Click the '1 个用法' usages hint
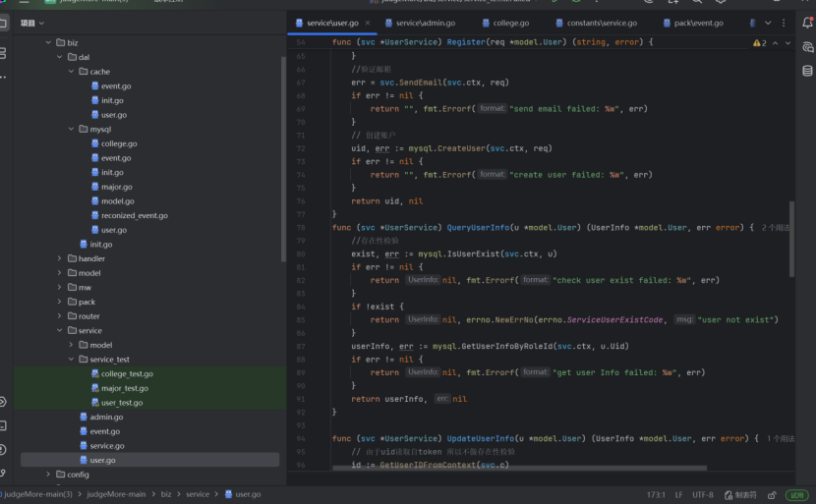Image resolution: width=817 pixels, height=504 pixels. pyautogui.click(x=781, y=439)
